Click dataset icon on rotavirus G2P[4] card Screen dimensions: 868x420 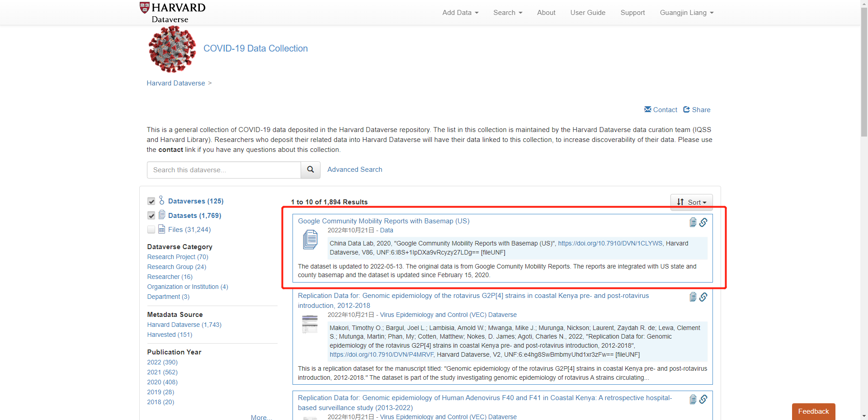click(693, 297)
